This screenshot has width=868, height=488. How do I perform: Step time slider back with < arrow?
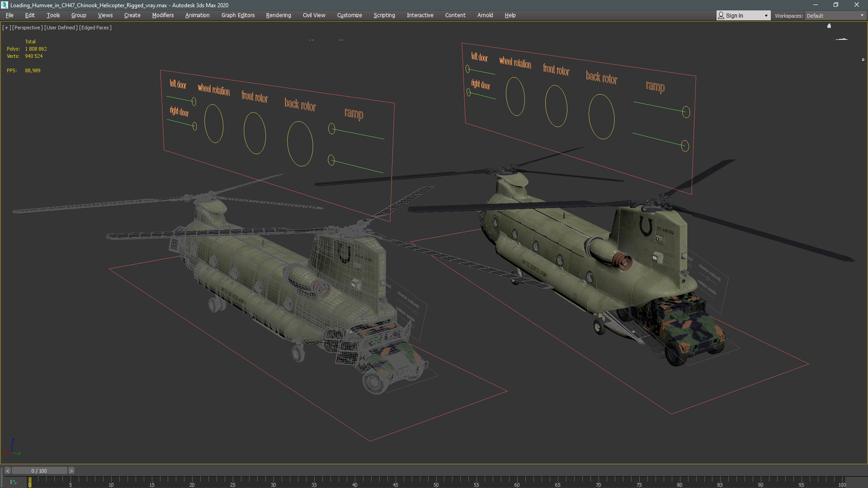[8, 471]
